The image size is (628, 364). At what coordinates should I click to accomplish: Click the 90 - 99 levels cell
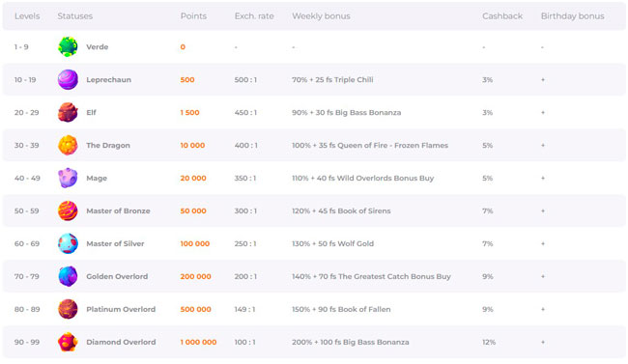coord(27,343)
